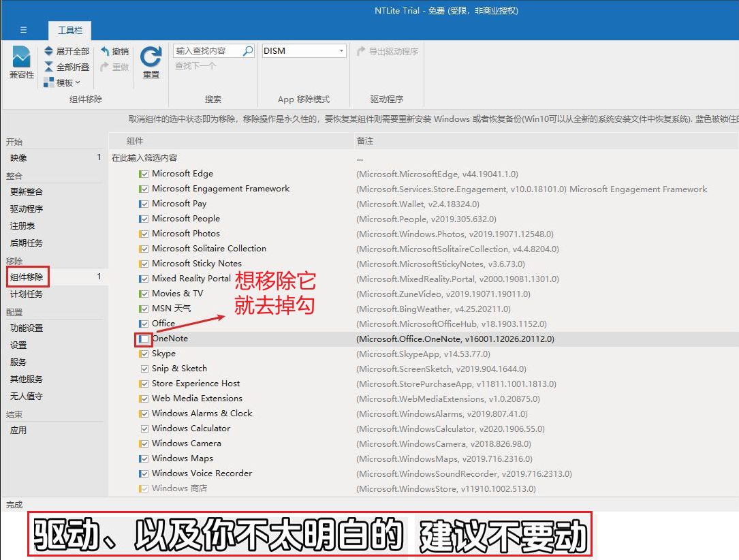Open the 模板 template dropdown

click(x=62, y=82)
